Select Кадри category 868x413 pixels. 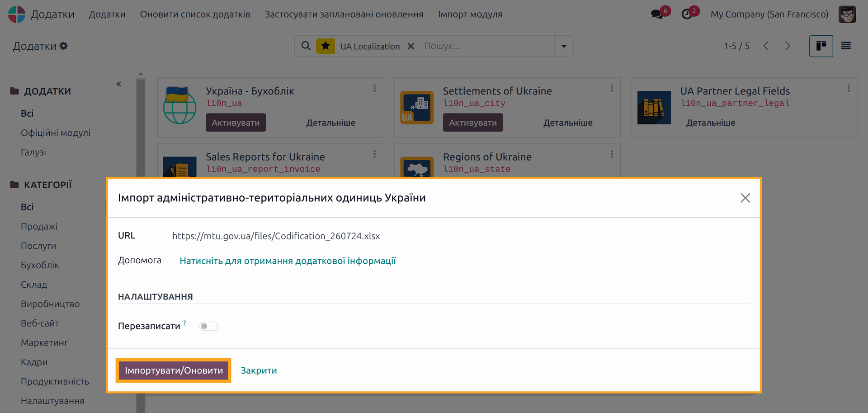(x=34, y=362)
